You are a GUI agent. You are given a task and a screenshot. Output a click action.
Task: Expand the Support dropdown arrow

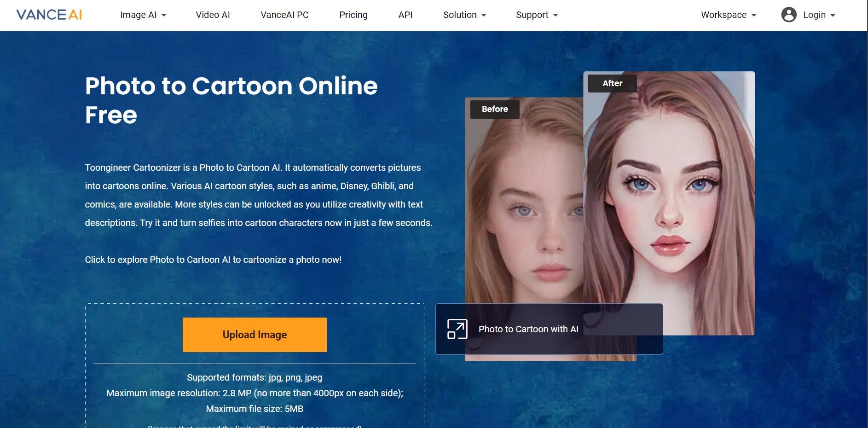(556, 15)
